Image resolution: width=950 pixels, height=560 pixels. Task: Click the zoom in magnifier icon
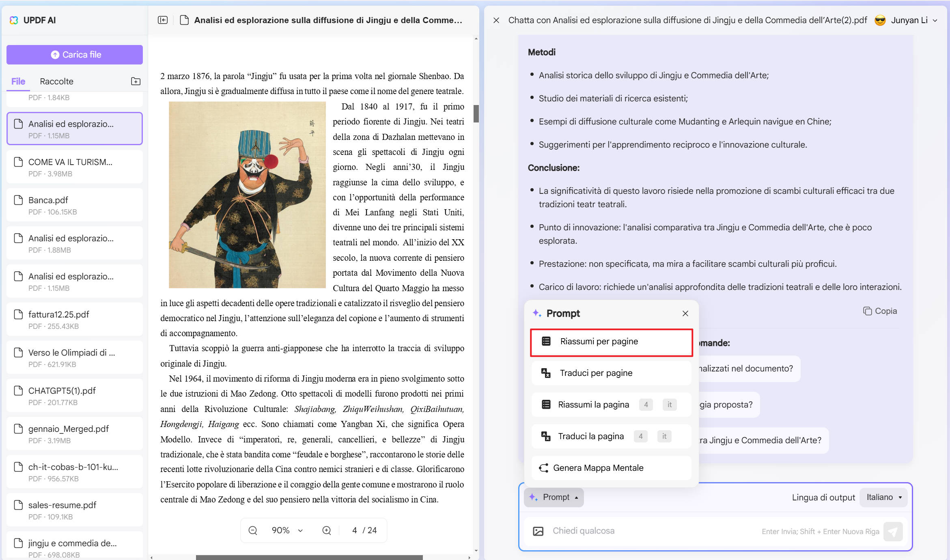327,530
